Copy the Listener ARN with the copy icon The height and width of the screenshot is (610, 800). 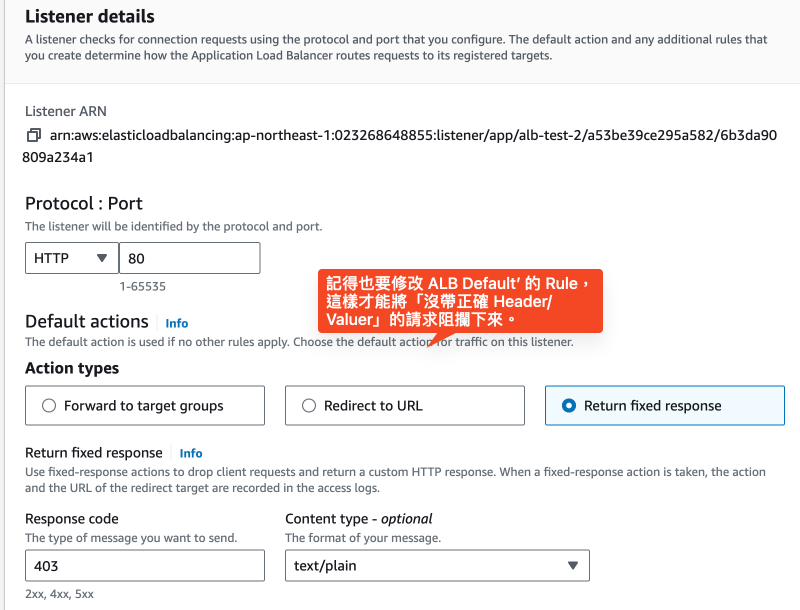[x=33, y=135]
